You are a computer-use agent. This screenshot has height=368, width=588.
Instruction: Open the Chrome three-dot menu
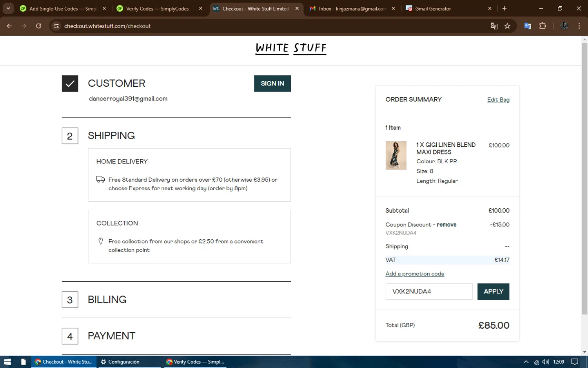(579, 26)
